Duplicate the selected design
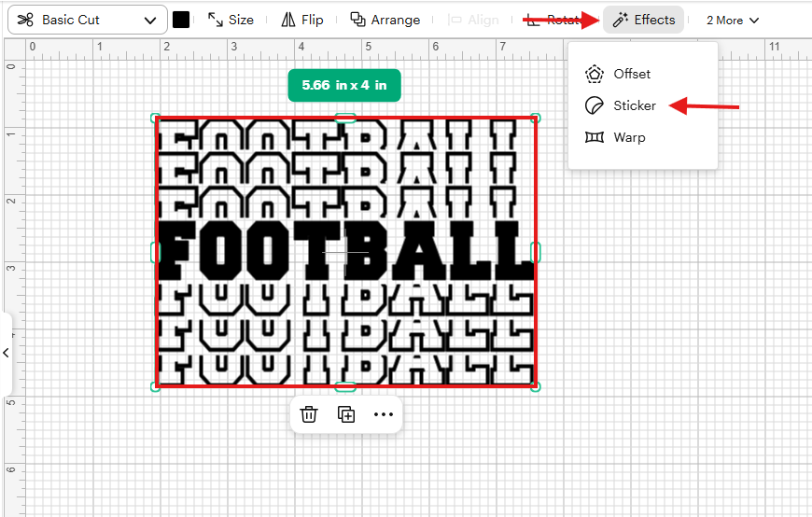812x517 pixels. pyautogui.click(x=346, y=414)
